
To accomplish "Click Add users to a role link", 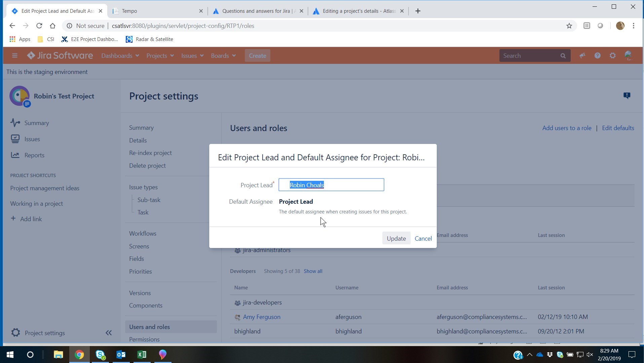I will click(567, 128).
